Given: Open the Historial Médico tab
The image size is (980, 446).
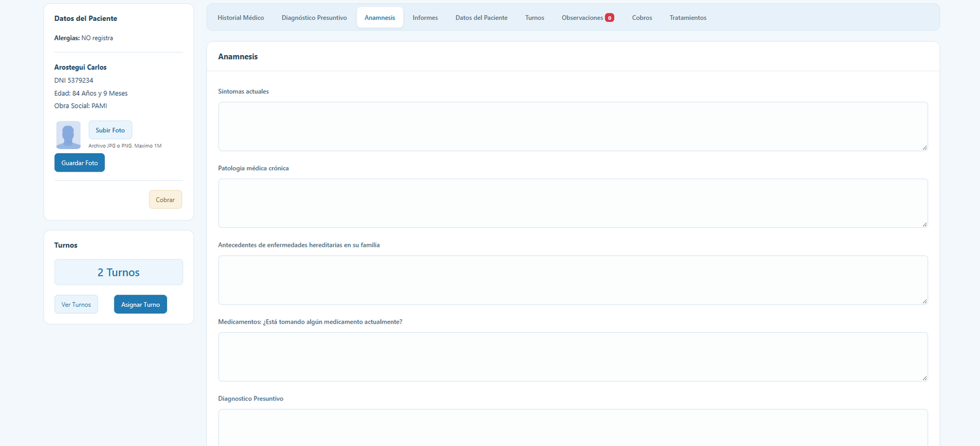Looking at the screenshot, I should click(241, 18).
